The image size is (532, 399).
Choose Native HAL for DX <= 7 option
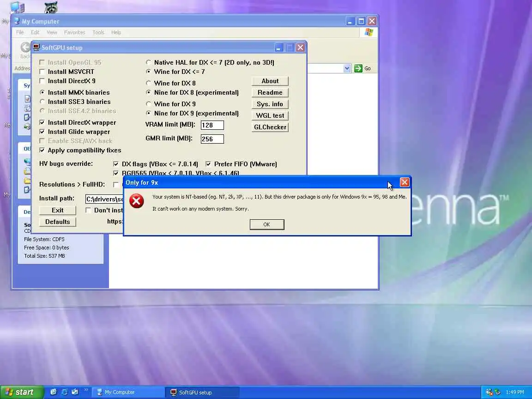pos(148,62)
